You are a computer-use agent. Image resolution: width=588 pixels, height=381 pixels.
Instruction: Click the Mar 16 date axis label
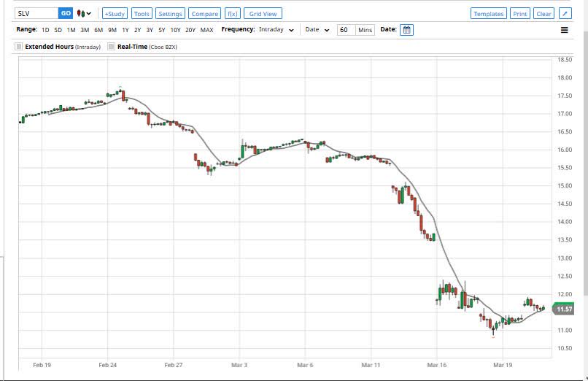coord(437,365)
